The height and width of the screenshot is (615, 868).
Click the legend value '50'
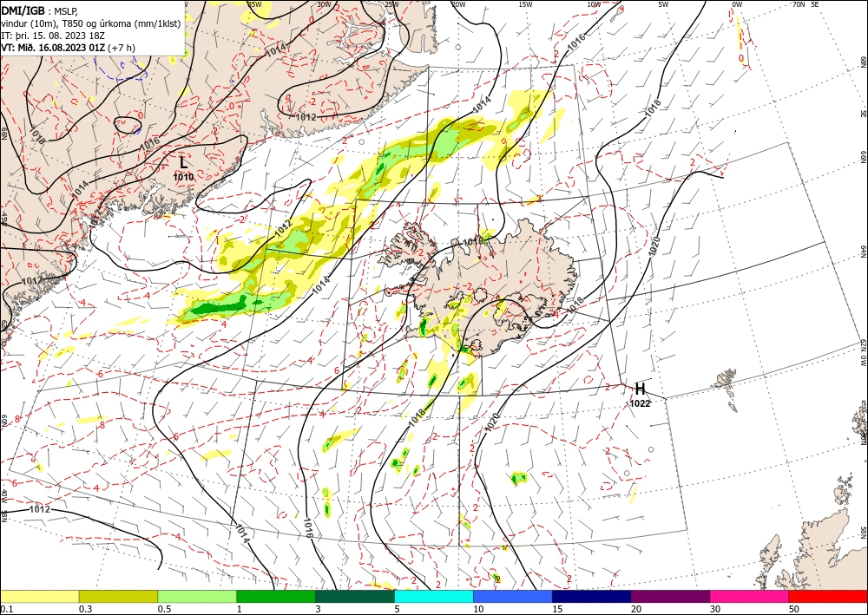pyautogui.click(x=794, y=609)
